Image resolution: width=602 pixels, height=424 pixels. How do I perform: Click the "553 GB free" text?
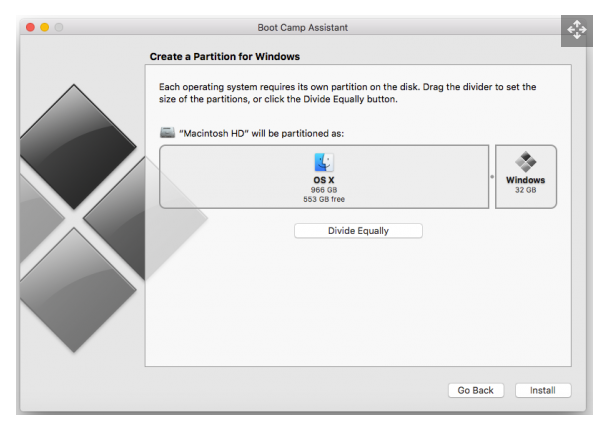[324, 198]
